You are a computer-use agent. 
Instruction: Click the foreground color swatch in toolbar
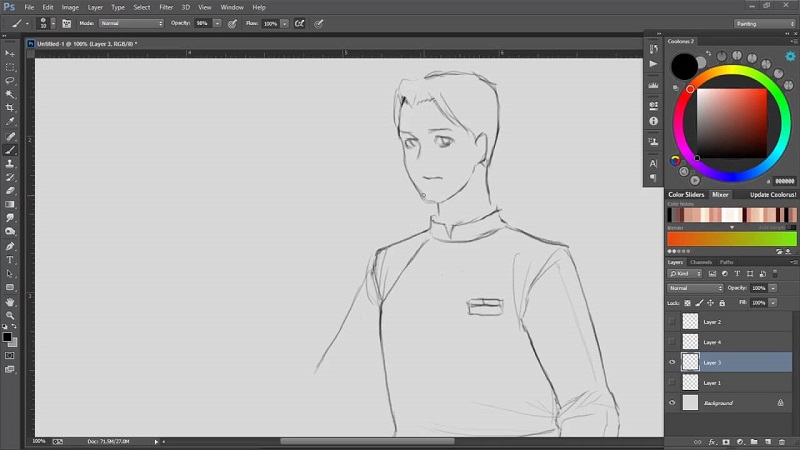[x=7, y=337]
